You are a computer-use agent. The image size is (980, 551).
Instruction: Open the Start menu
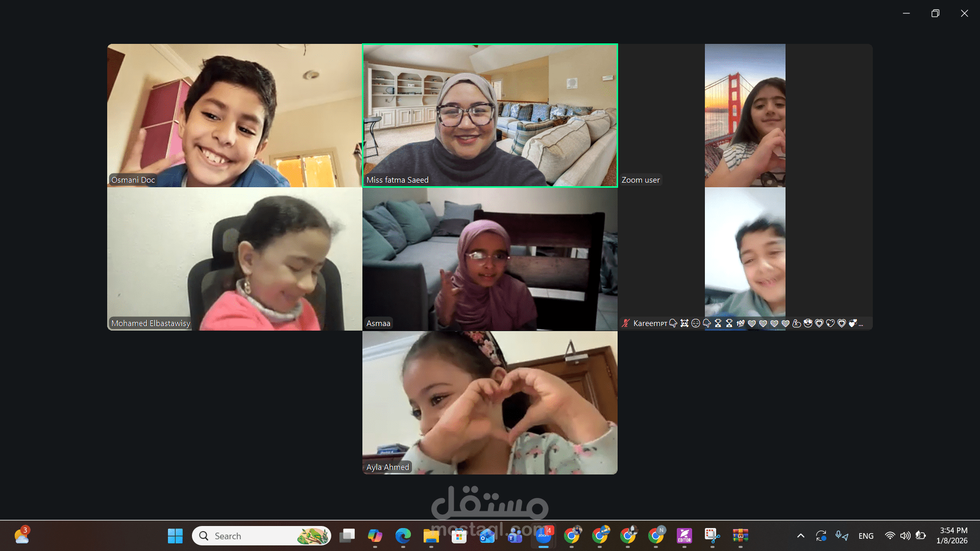[x=175, y=536]
